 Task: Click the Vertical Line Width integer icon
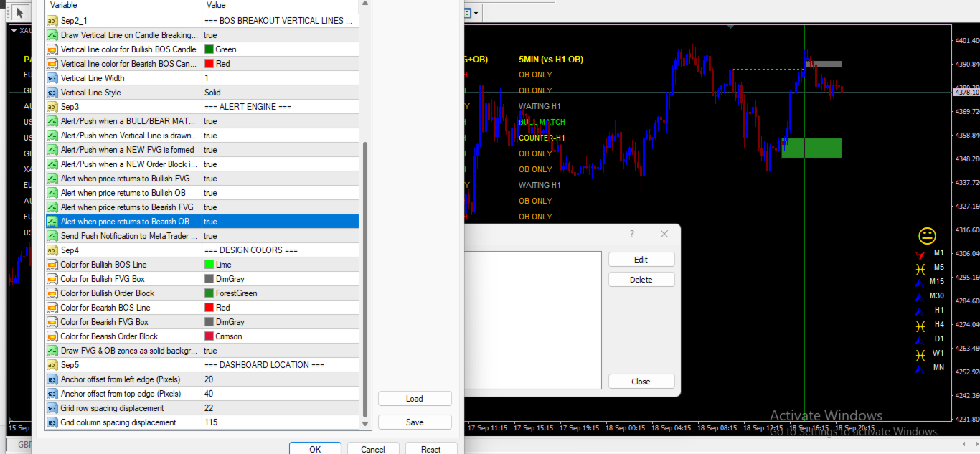tap(52, 78)
